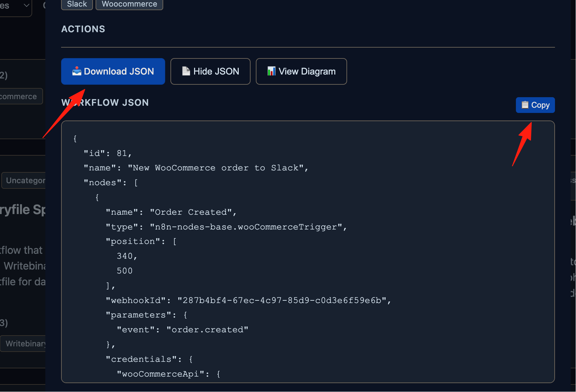Click the "parameters": { line
This screenshot has width=576, height=392.
pyautogui.click(x=146, y=315)
